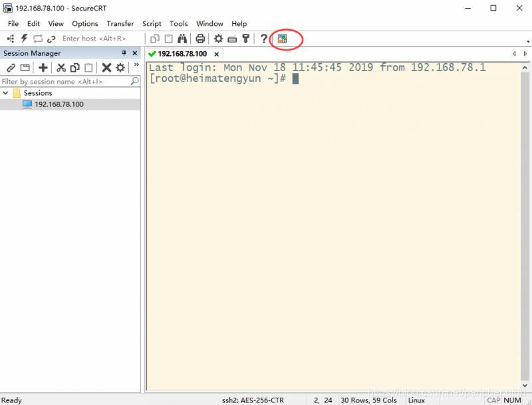
Task: Open the Tools menu
Action: pos(179,24)
